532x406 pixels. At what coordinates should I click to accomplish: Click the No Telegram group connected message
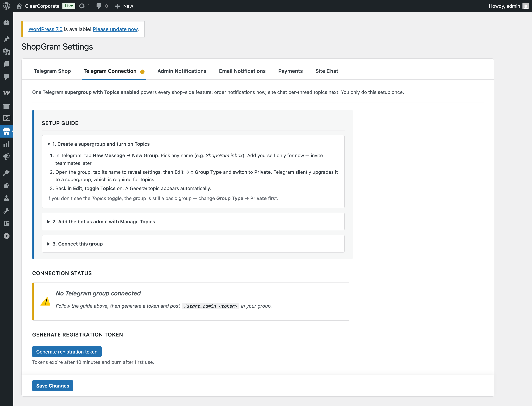(x=98, y=293)
